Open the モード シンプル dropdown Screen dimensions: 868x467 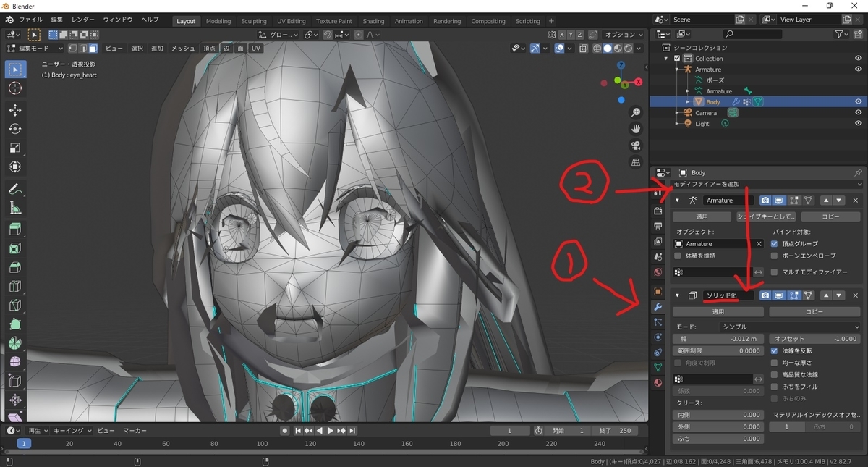tap(790, 327)
